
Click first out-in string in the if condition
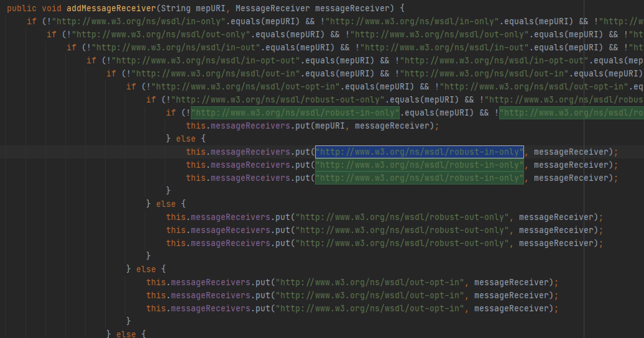pos(215,74)
